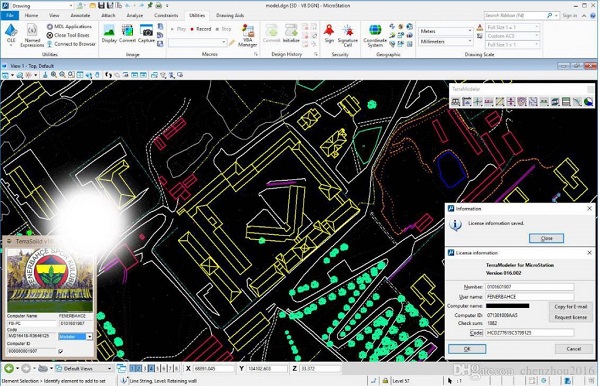
Task: Click the Save icon in quick access toolbar
Action: (101, 6)
